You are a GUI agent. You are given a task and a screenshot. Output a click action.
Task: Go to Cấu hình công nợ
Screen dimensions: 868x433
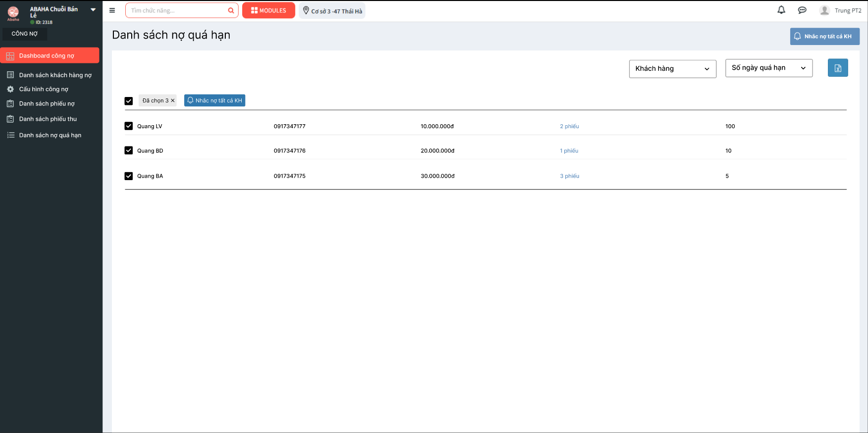pos(44,89)
